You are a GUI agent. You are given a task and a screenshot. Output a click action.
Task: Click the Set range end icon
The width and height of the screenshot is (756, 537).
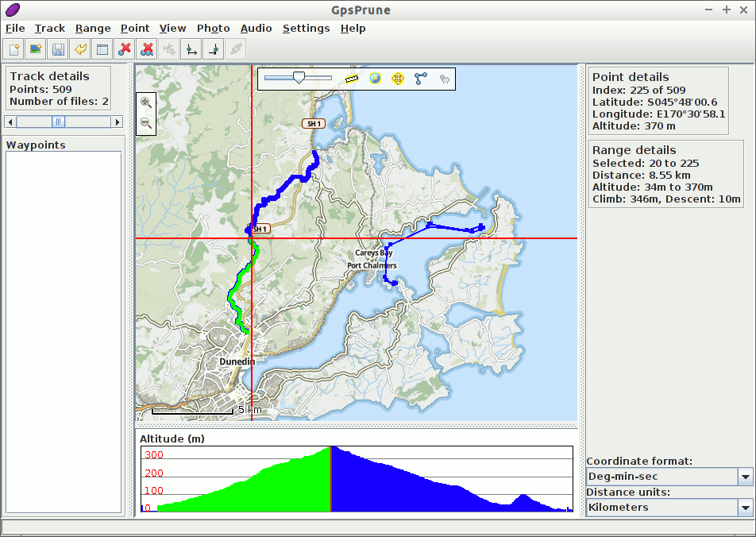(x=213, y=49)
